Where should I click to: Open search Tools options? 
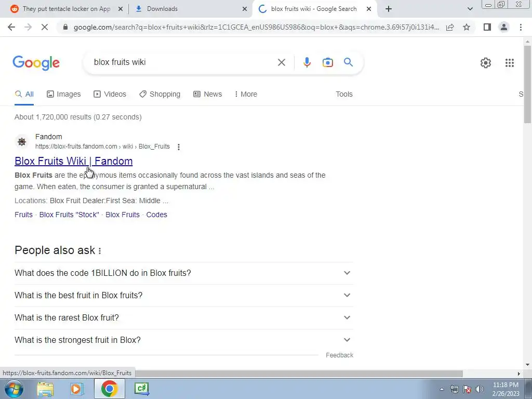344,94
